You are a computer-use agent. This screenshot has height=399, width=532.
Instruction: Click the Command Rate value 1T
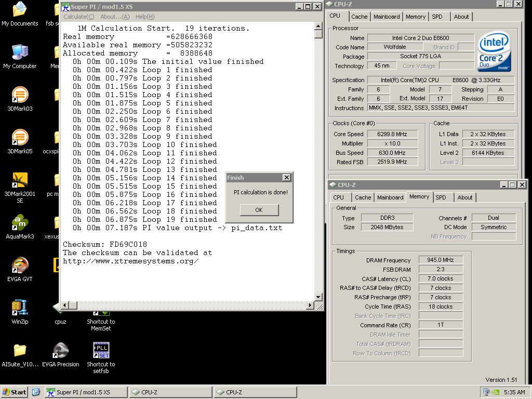[441, 325]
